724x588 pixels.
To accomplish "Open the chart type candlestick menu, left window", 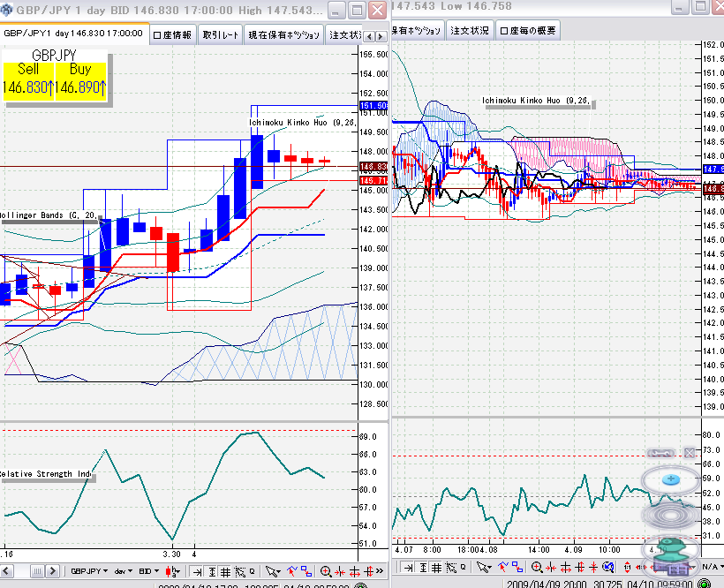I will (173, 571).
